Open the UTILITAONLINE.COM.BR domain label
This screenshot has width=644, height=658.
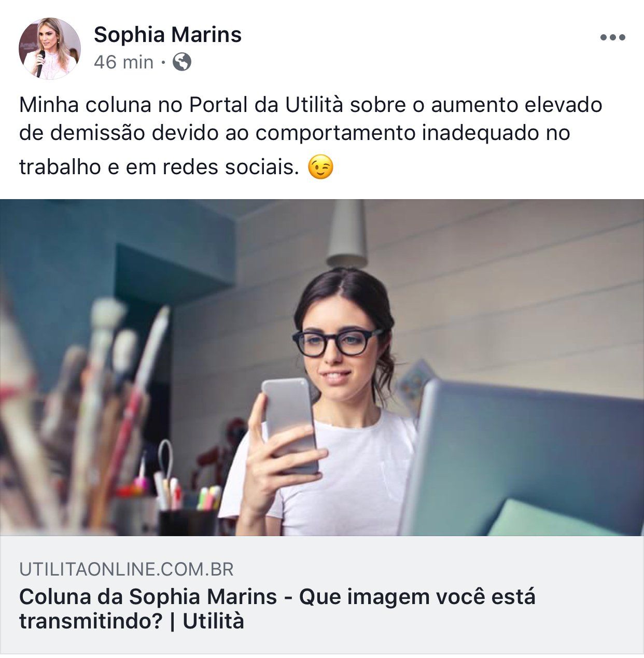pyautogui.click(x=127, y=569)
